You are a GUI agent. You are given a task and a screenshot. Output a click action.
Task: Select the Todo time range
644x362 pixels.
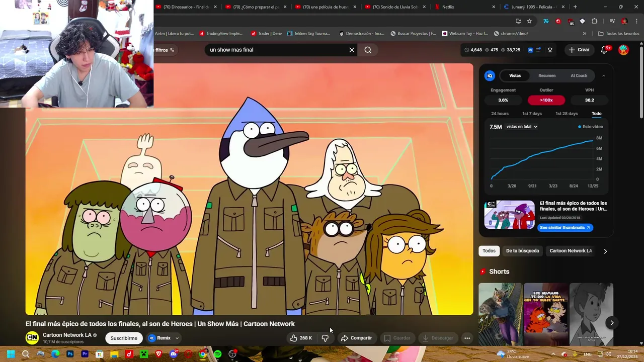click(x=596, y=114)
